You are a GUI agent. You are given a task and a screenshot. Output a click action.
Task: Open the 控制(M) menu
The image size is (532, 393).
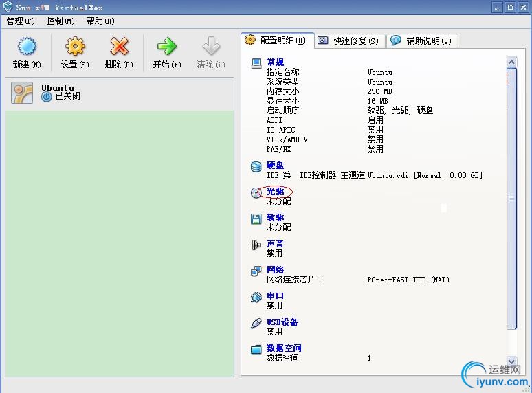point(60,21)
